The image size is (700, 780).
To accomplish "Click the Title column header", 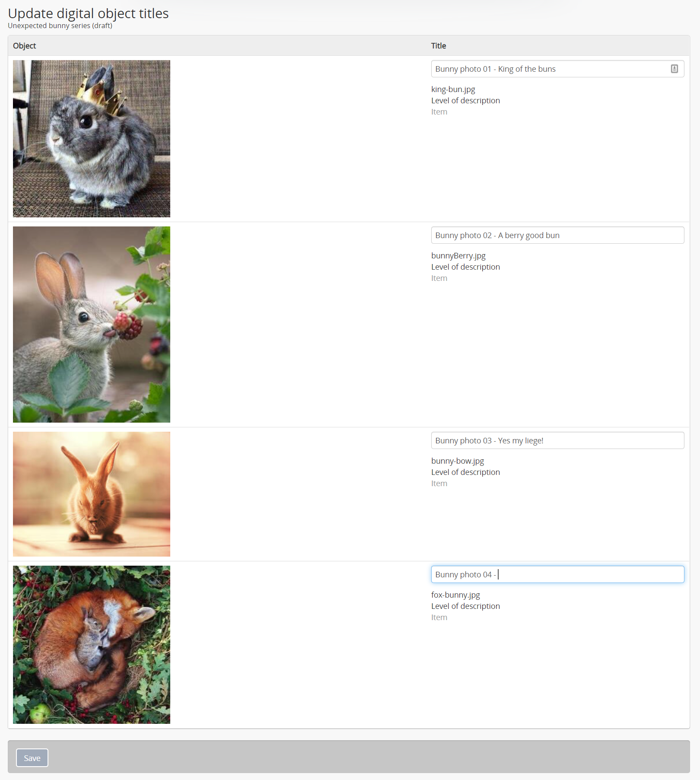I will [438, 46].
